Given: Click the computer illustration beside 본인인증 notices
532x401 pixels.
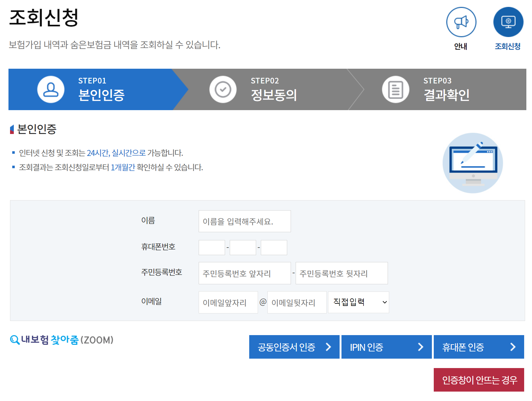Looking at the screenshot, I should click(472, 163).
